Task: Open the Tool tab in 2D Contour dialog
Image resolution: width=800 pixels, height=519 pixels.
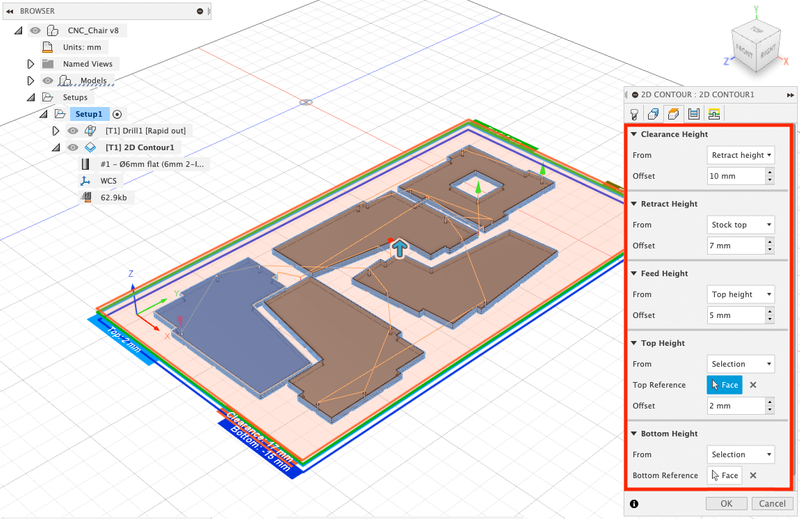Action: click(x=634, y=112)
